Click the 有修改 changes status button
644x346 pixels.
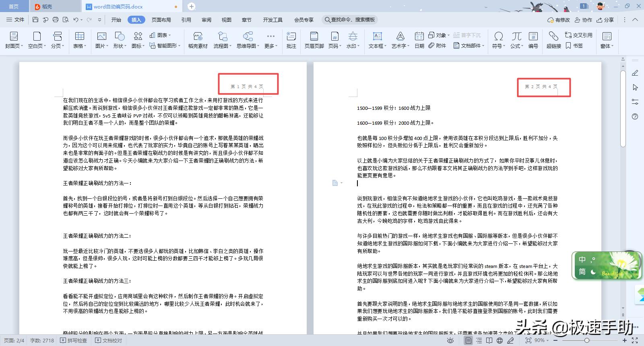tap(559, 20)
